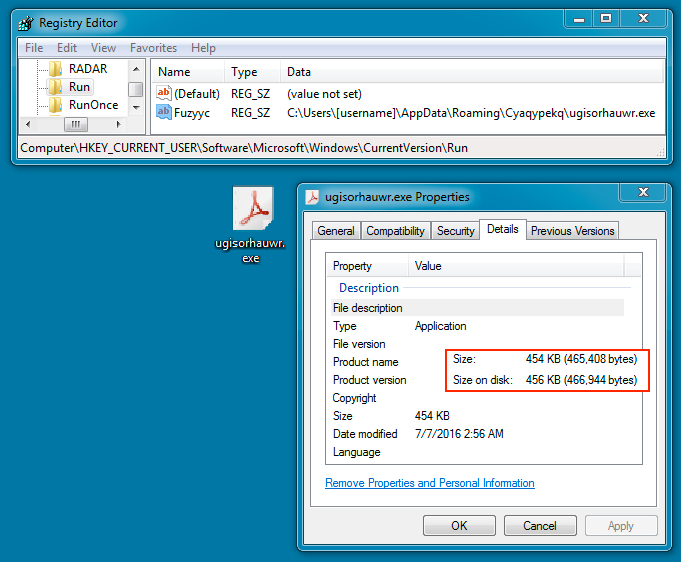Open the Help menu

click(x=203, y=48)
